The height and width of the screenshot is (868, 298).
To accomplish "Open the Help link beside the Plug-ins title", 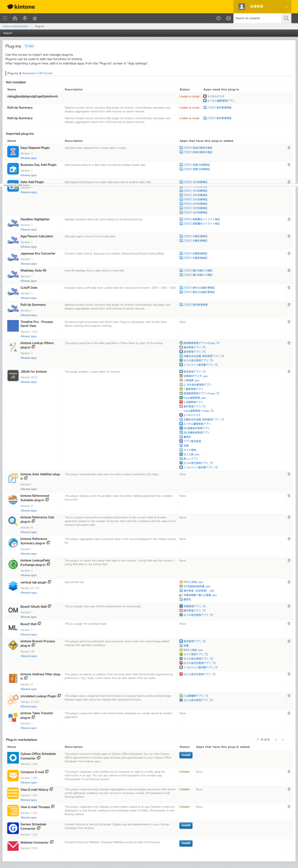I will (x=29, y=46).
